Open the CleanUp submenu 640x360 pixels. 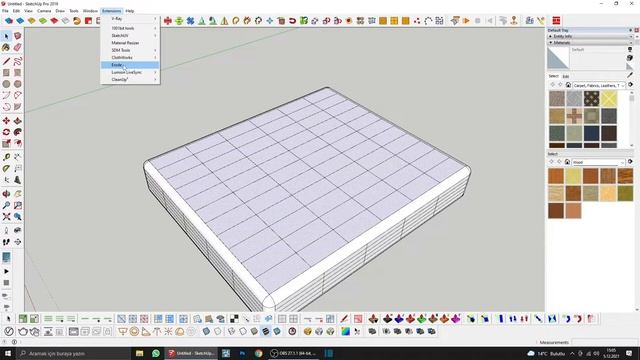[130, 80]
